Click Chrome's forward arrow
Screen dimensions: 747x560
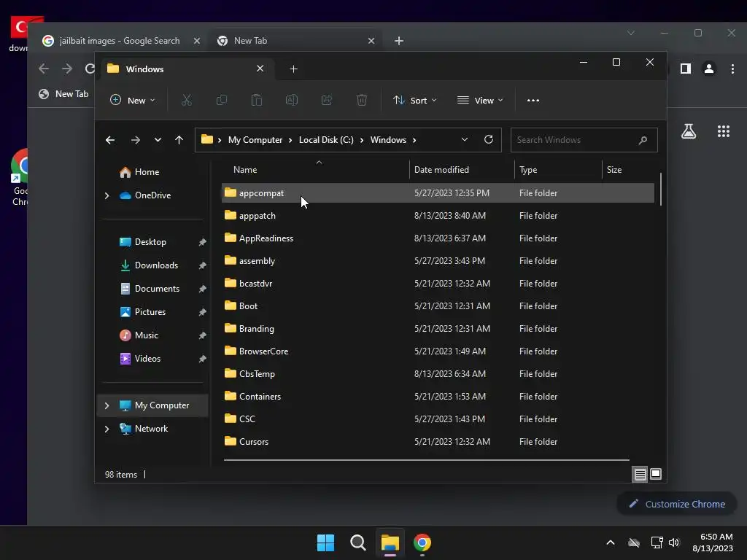(x=67, y=69)
